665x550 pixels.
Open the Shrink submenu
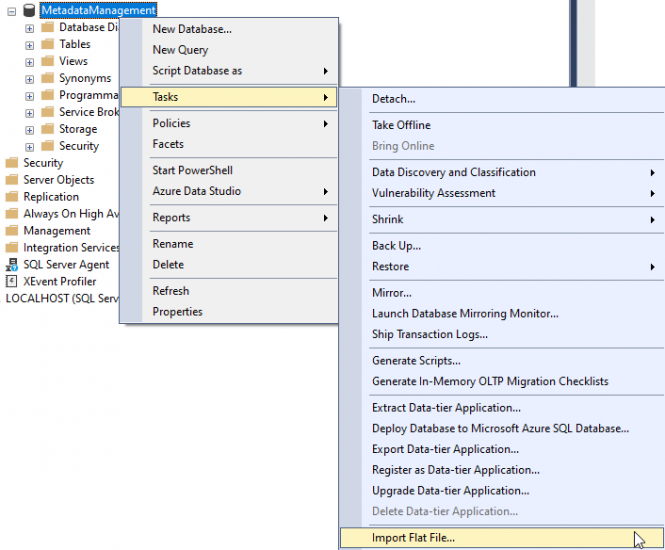pyautogui.click(x=388, y=220)
